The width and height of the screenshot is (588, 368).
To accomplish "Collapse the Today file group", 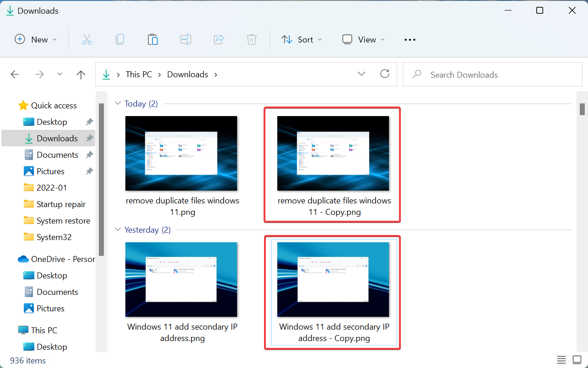I will [x=118, y=104].
